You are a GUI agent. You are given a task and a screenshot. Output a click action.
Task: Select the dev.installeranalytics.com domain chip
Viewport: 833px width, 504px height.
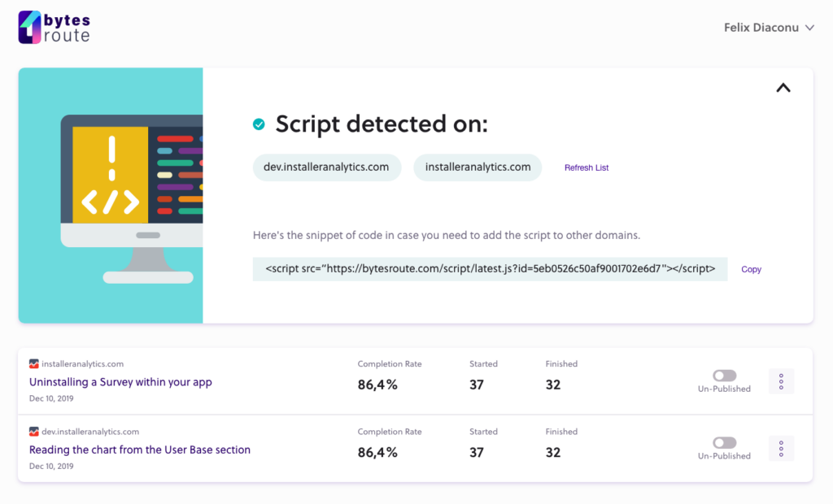coord(327,167)
